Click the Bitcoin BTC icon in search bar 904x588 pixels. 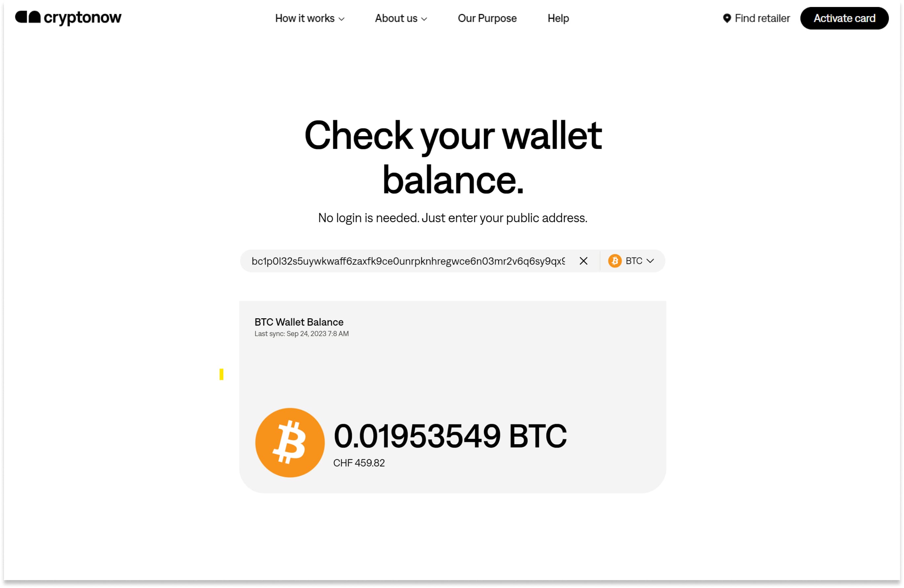click(x=615, y=260)
